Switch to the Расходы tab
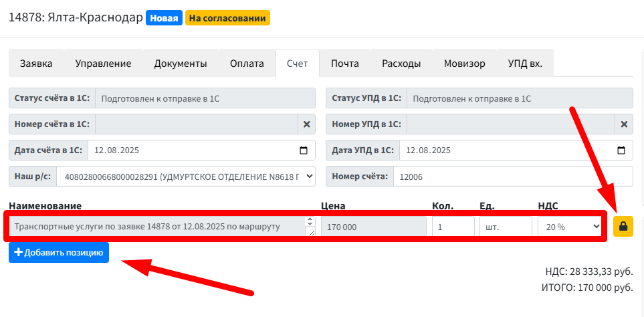The image size is (644, 317). 401,64
